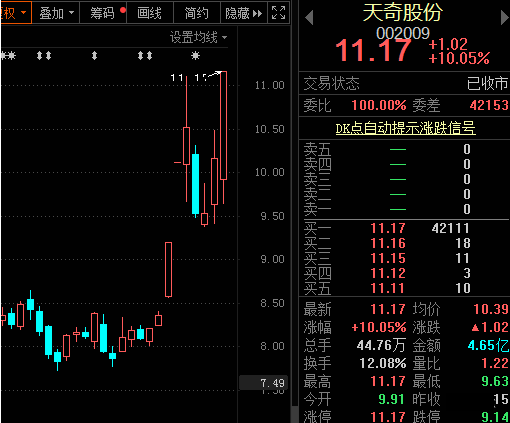Click the stock name 天奇股份

[403, 13]
